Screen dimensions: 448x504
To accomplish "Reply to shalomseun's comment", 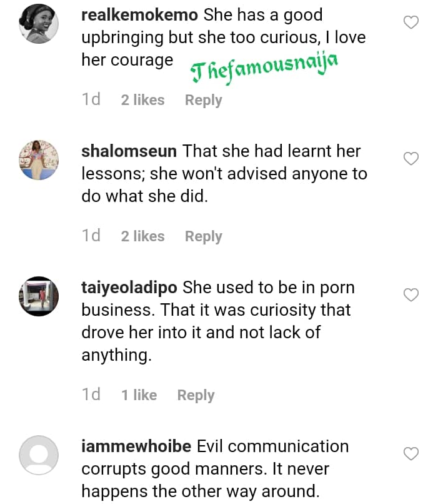I will [x=203, y=236].
